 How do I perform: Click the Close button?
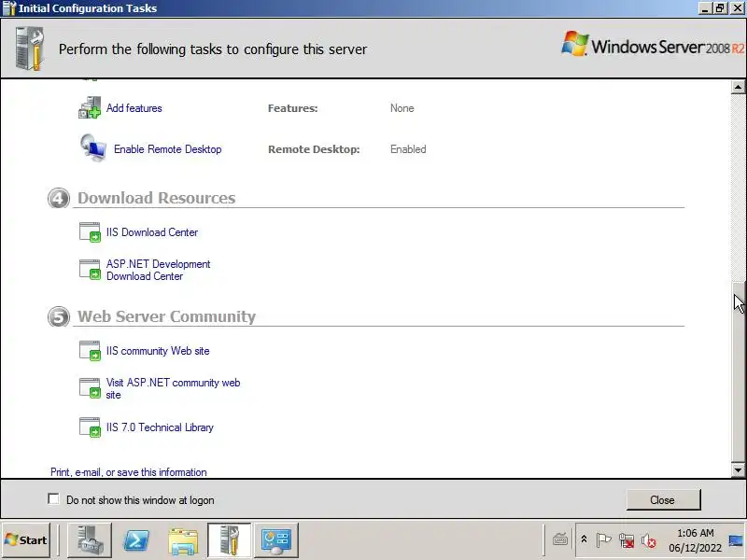(x=663, y=500)
